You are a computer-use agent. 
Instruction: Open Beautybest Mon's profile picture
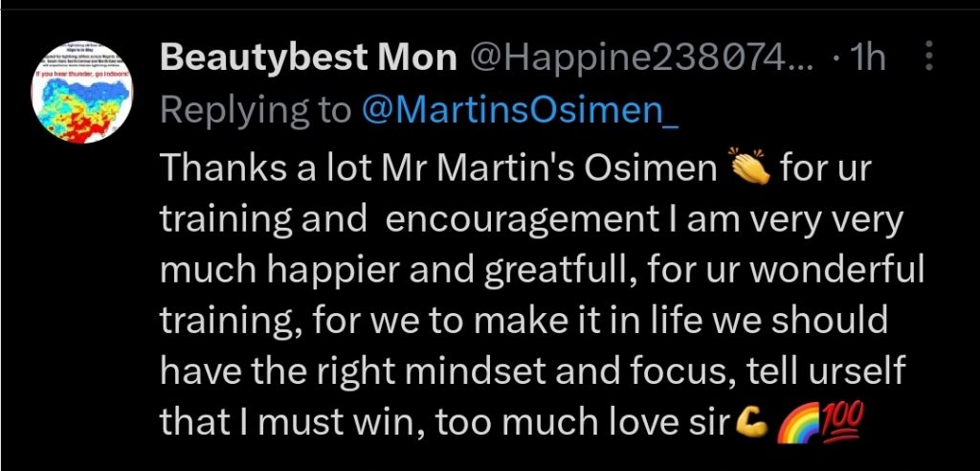(79, 92)
